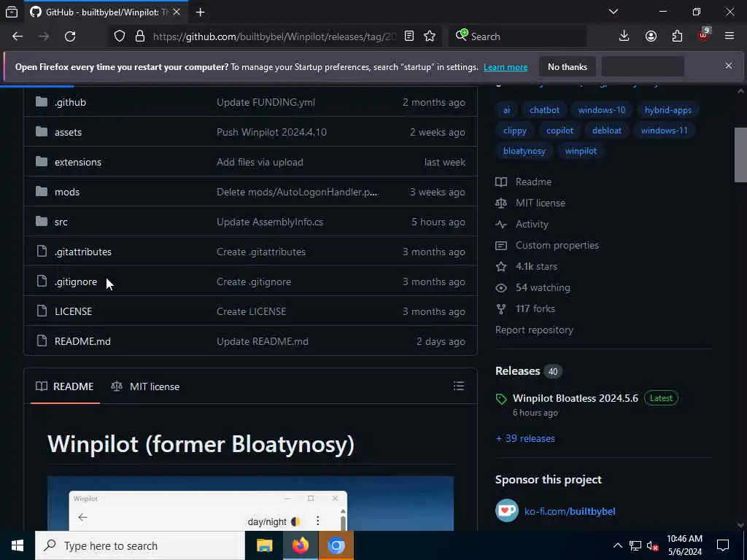The height and width of the screenshot is (560, 747).
Task: Select the 'winpilot' topic tag
Action: (x=581, y=151)
